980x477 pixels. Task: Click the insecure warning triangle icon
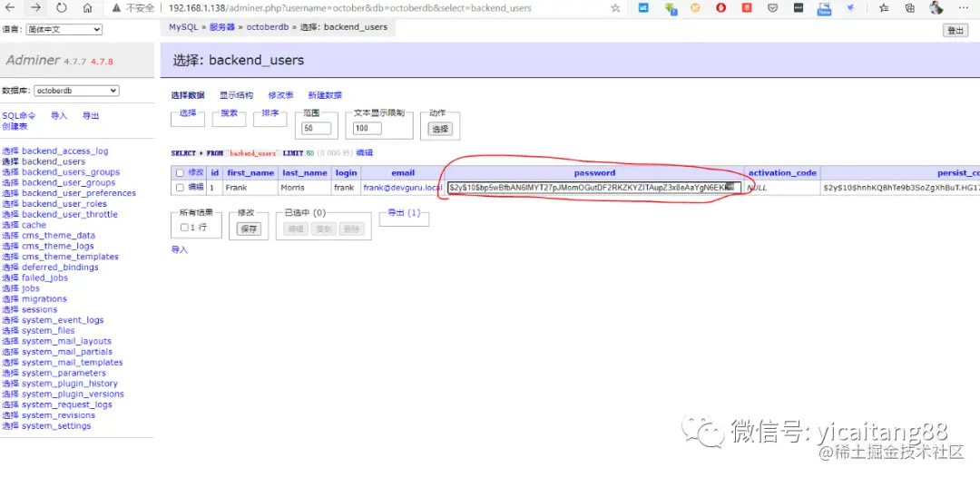tap(116, 8)
